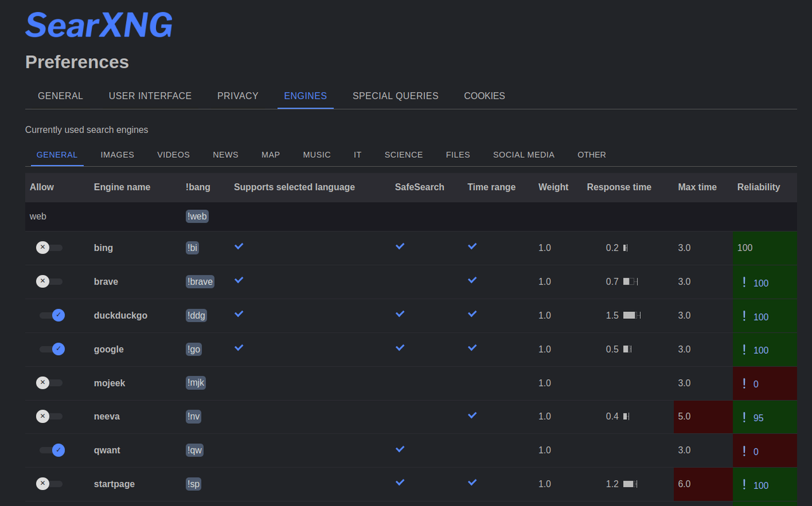This screenshot has width=812, height=506.
Task: Click the !brave bang tag
Action: [x=200, y=282]
